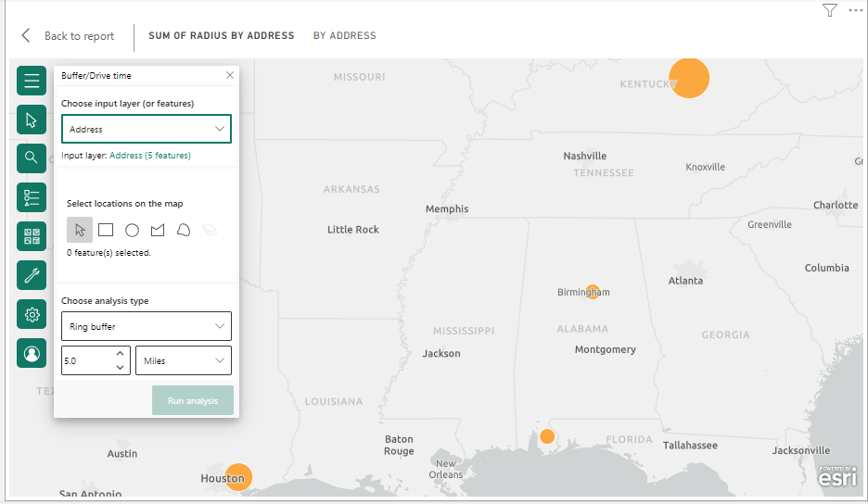Open the layers list tool
The width and height of the screenshot is (868, 504).
(x=32, y=197)
